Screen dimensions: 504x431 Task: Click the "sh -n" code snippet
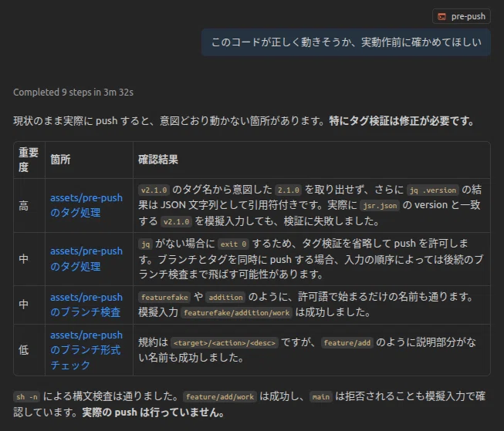point(27,397)
